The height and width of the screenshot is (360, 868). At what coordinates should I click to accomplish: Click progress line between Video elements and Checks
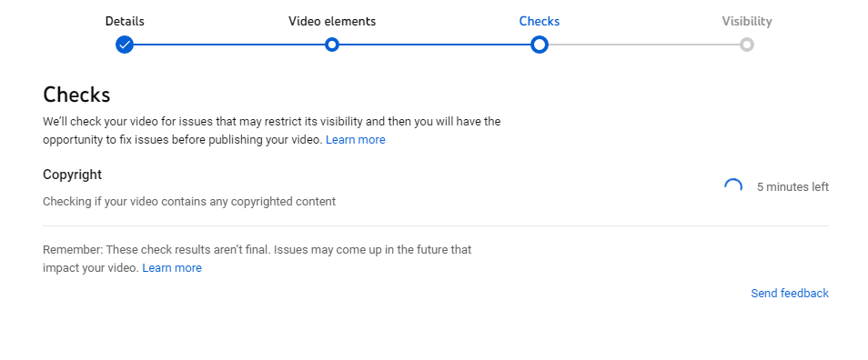[x=435, y=45]
